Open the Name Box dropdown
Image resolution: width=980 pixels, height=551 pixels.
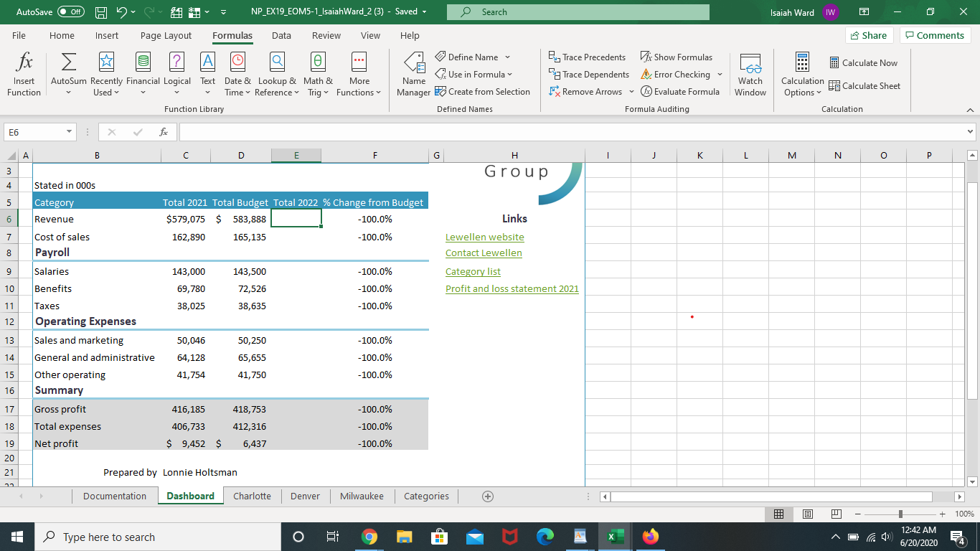click(69, 132)
